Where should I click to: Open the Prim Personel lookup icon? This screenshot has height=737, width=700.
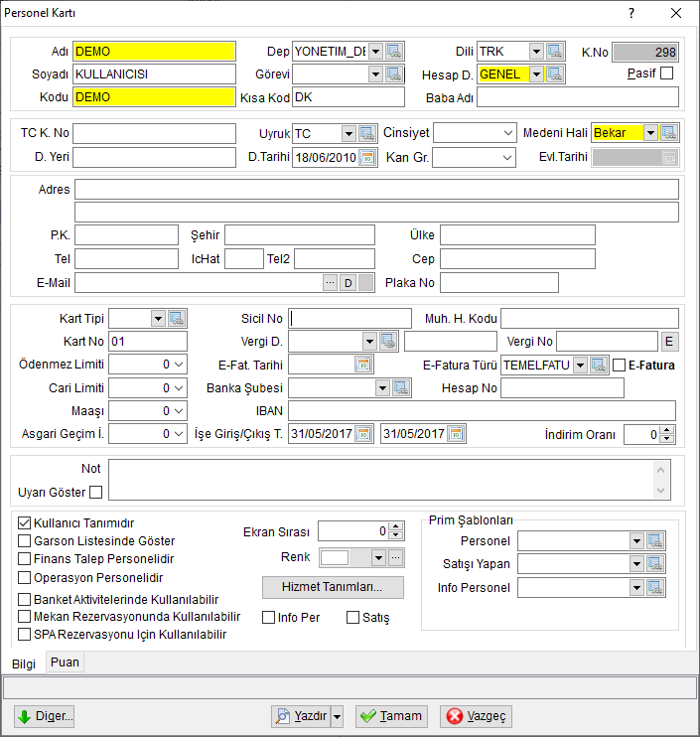point(655,541)
